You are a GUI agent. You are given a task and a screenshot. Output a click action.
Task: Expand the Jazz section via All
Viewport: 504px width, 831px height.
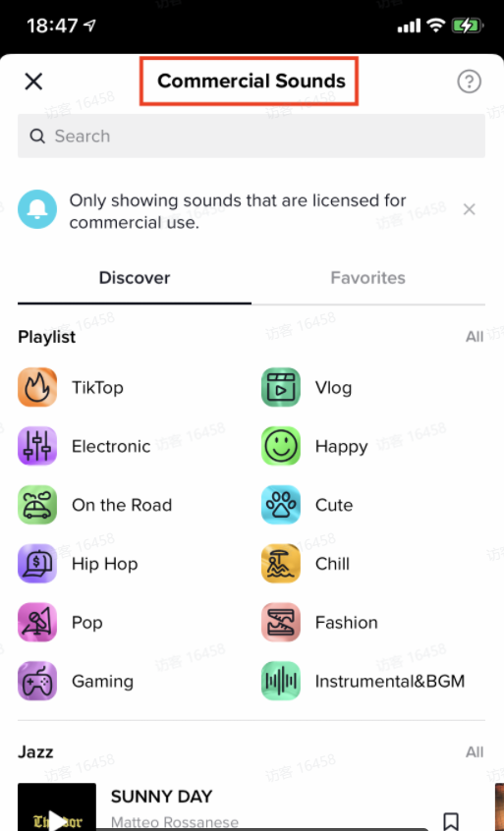[475, 752]
